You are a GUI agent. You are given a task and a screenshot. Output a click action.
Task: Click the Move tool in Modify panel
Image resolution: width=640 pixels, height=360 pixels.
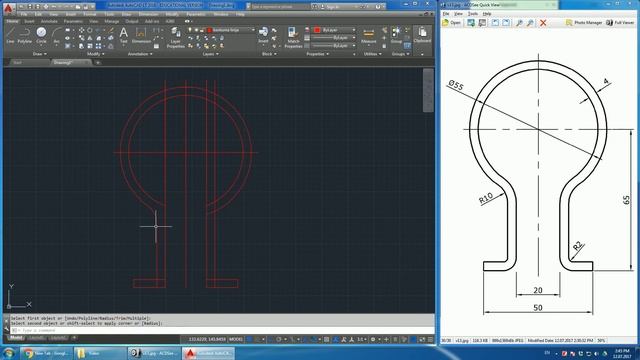point(82,31)
